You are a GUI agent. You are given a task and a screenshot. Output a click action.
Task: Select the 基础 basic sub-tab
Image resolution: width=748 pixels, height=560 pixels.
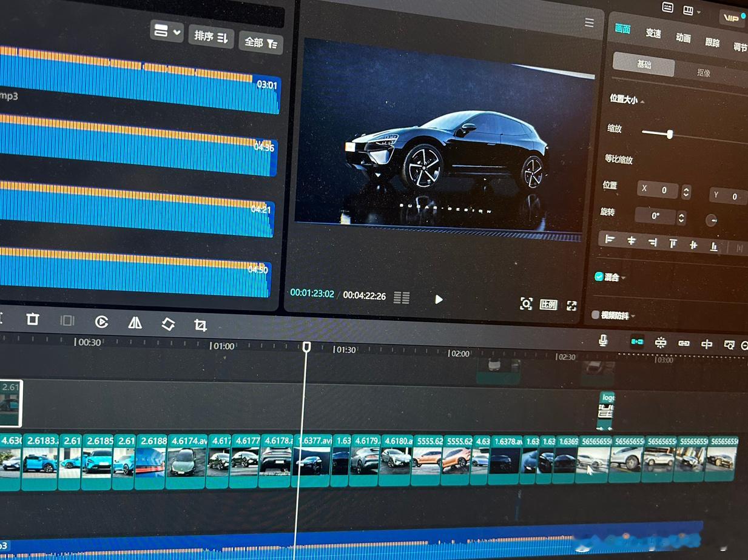tap(644, 64)
